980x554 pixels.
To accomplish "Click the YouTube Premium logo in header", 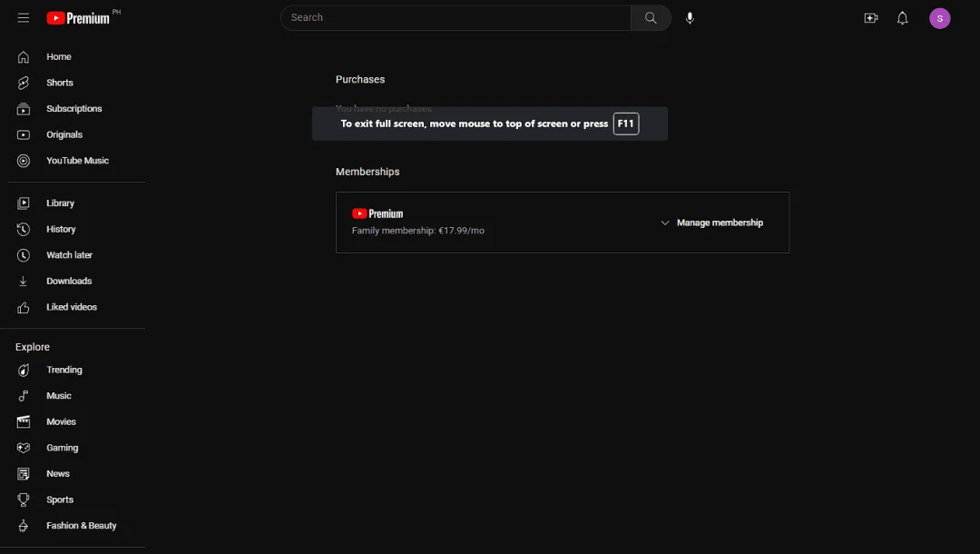I will [78, 18].
